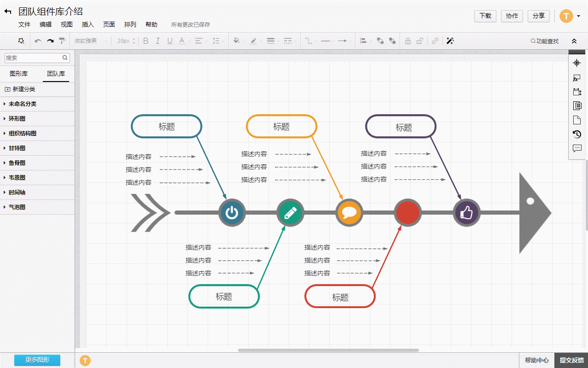Click 新建分类 to create a category
588x368 pixels.
[x=20, y=89]
